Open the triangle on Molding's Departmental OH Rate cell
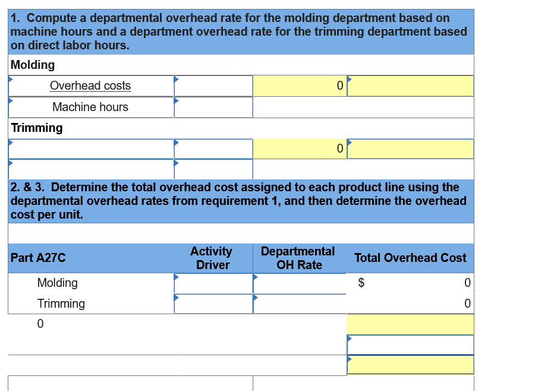This screenshot has height=392, width=557. coord(256,277)
